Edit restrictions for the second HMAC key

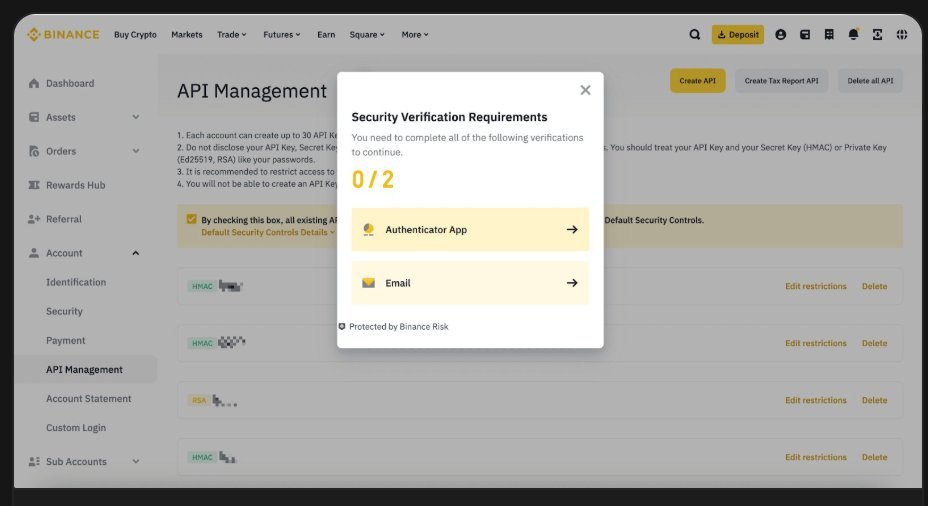(816, 343)
